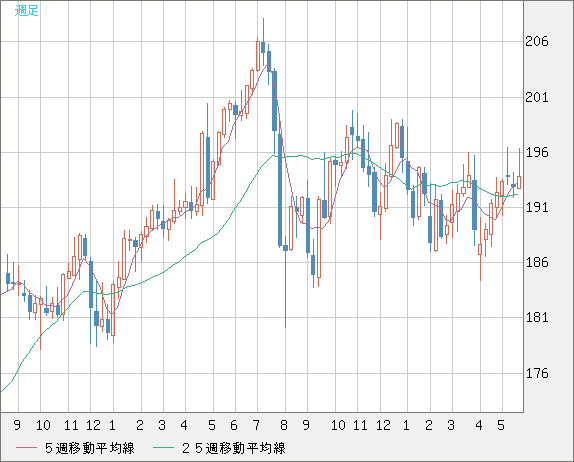Screen dimensions: 574x462
Task: Click the month 7 label on the time axis
Action: tap(256, 425)
